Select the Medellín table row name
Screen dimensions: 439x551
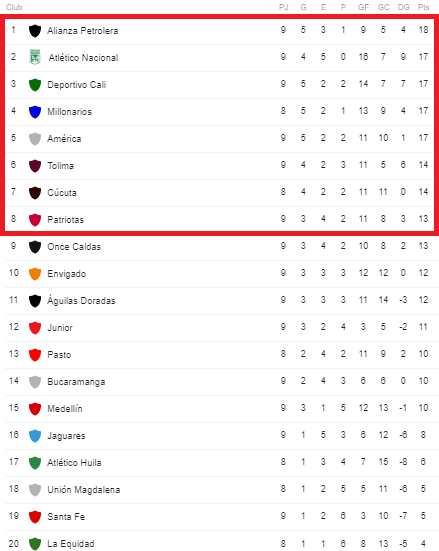65,409
